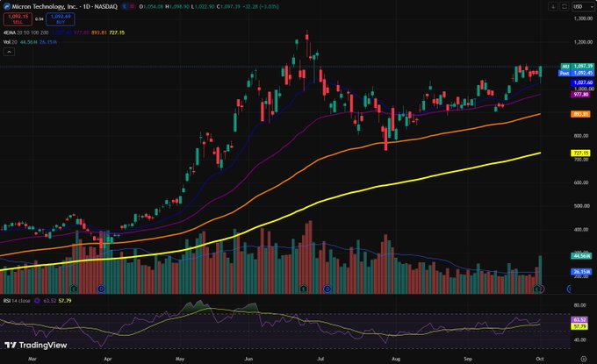Click the Sep label on time axis
Image resolution: width=597 pixels, height=364 pixels.
point(468,359)
